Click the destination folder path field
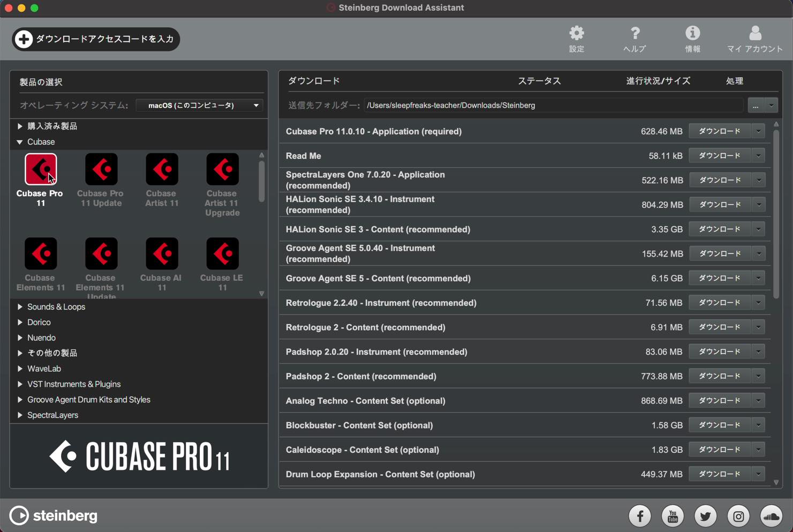Image resolution: width=793 pixels, height=532 pixels. click(x=553, y=106)
